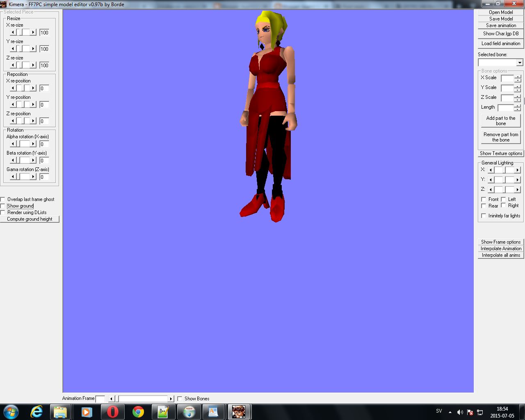
Task: Increase X re-position with right arrow
Action: point(33,88)
